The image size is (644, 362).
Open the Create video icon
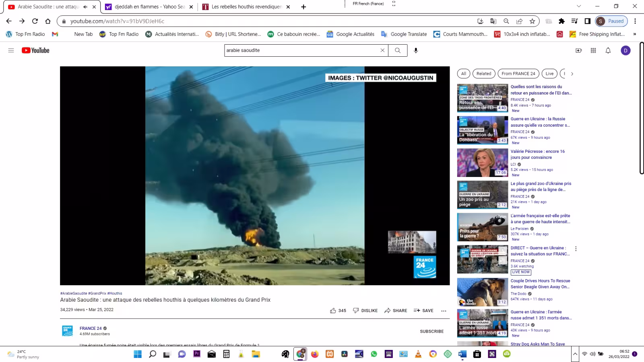click(578, 50)
